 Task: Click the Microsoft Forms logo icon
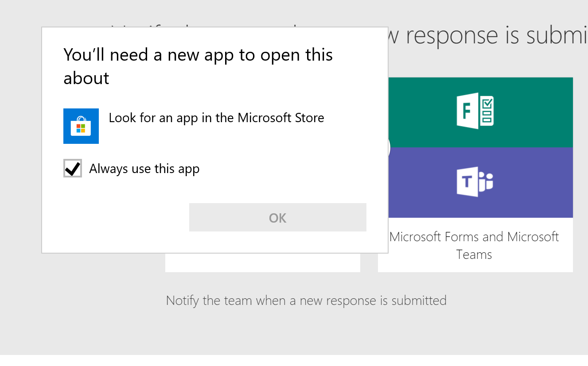475,111
